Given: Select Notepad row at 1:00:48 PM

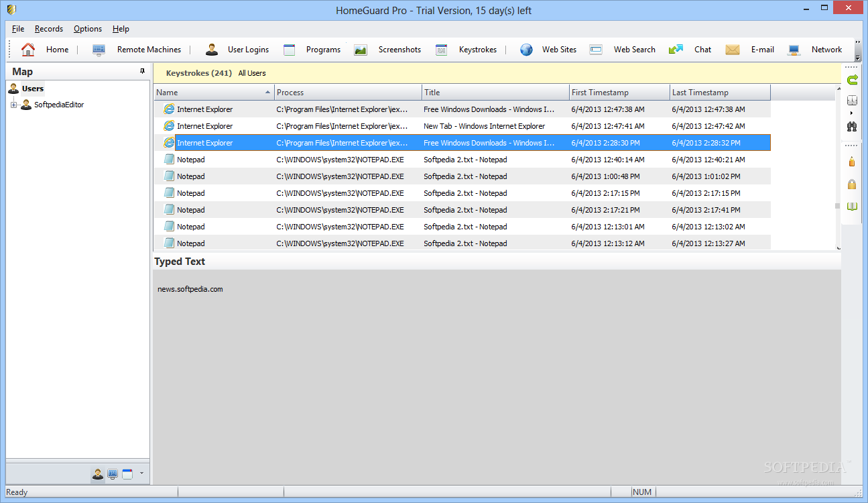Looking at the screenshot, I should coord(462,176).
